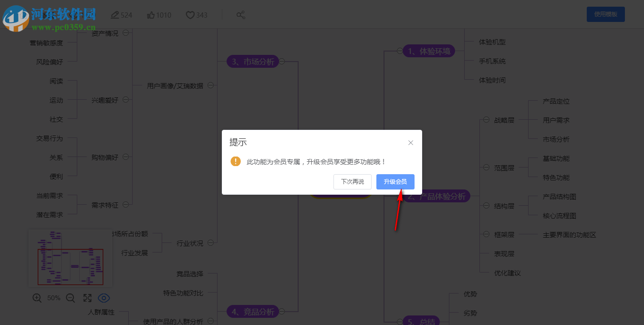Select the edit (pencil) icon in the toolbar

(x=115, y=15)
